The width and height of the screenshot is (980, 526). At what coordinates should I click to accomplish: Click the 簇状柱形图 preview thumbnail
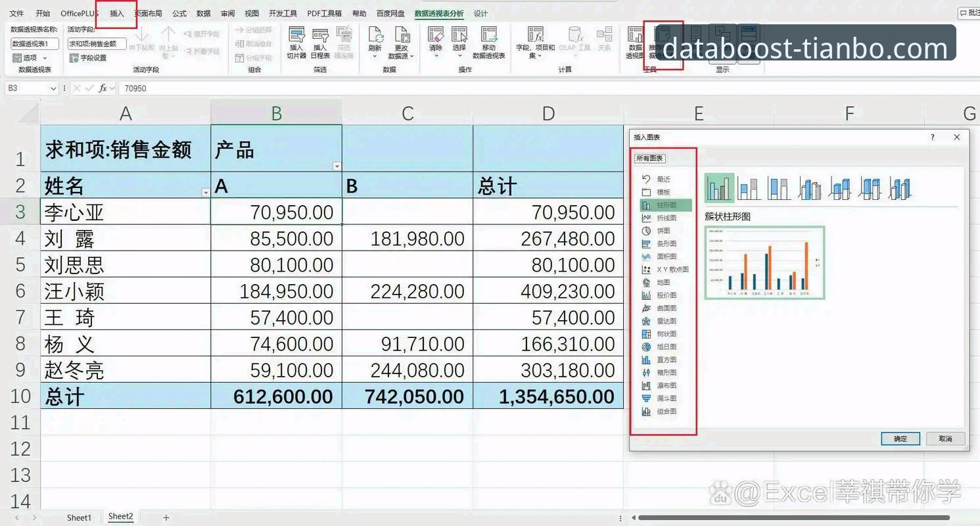tap(764, 262)
